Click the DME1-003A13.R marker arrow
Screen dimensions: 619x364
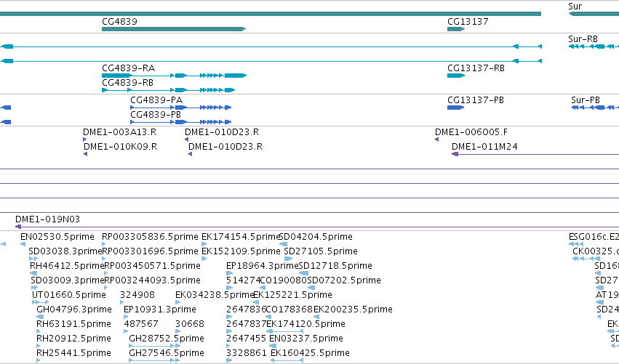click(84, 139)
